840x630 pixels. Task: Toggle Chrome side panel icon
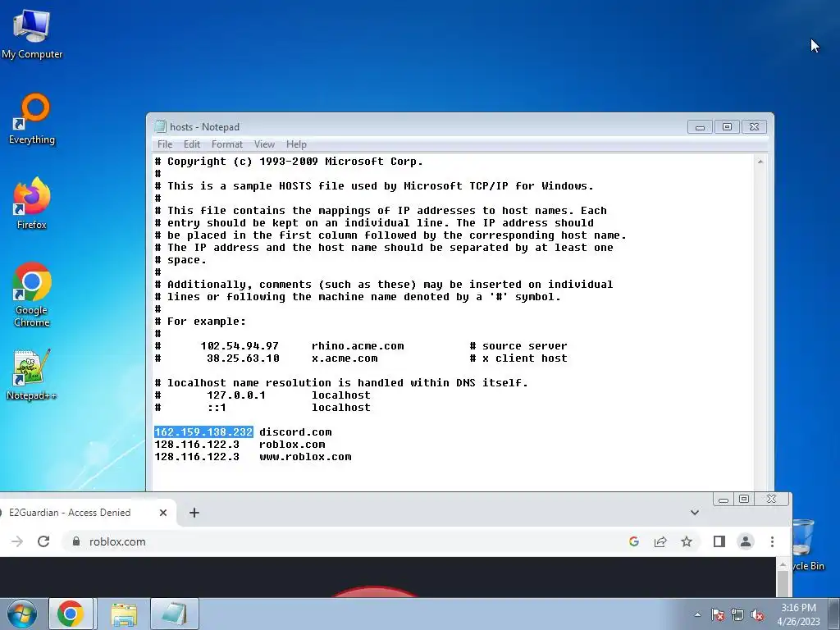[719, 541]
